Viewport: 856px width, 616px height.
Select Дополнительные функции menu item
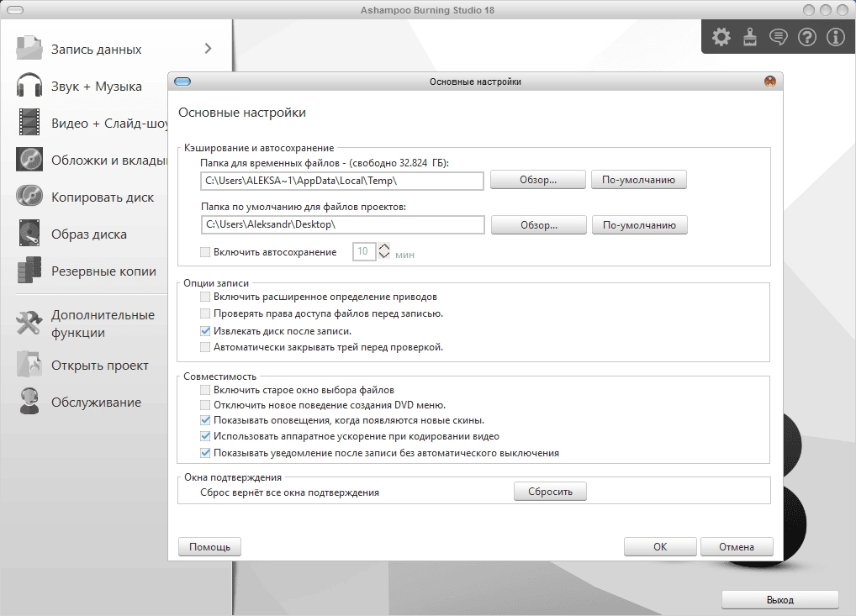tap(103, 324)
